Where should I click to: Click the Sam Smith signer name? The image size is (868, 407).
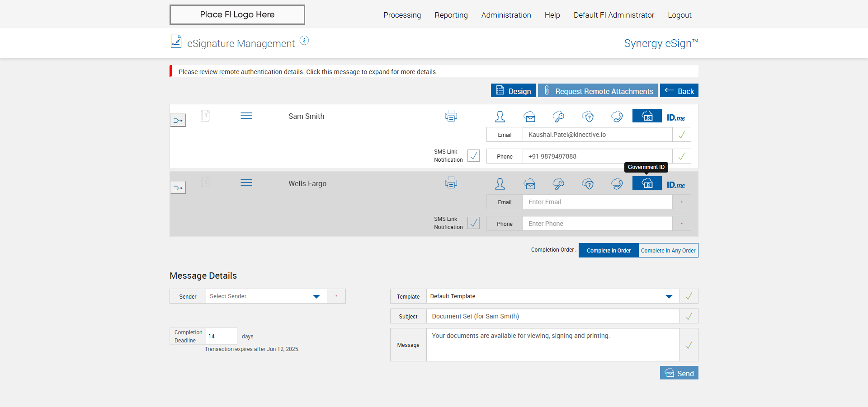(x=307, y=116)
